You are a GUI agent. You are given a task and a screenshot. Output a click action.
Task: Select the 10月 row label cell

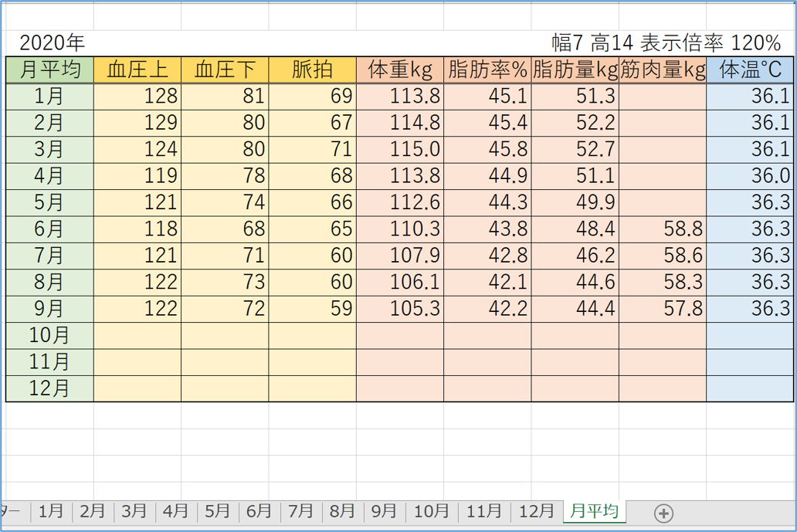[x=49, y=335]
